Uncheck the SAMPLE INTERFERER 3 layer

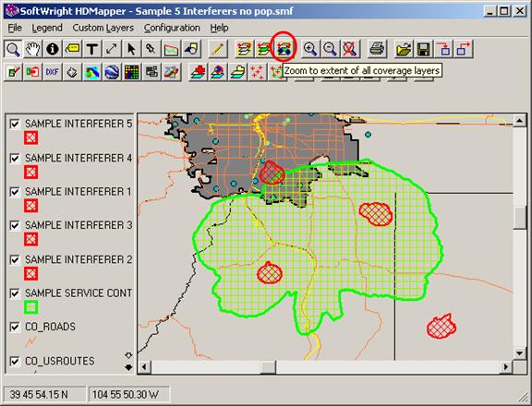tap(15, 225)
